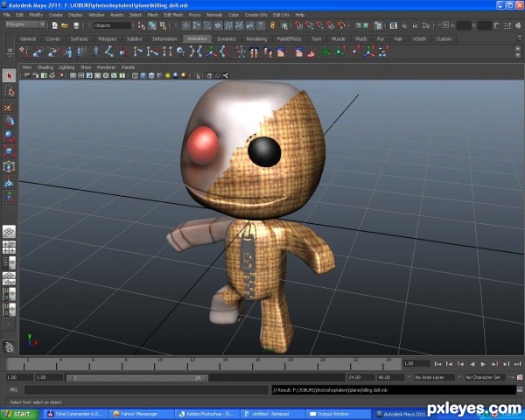Click the yellow lock selection icon

[272, 25]
